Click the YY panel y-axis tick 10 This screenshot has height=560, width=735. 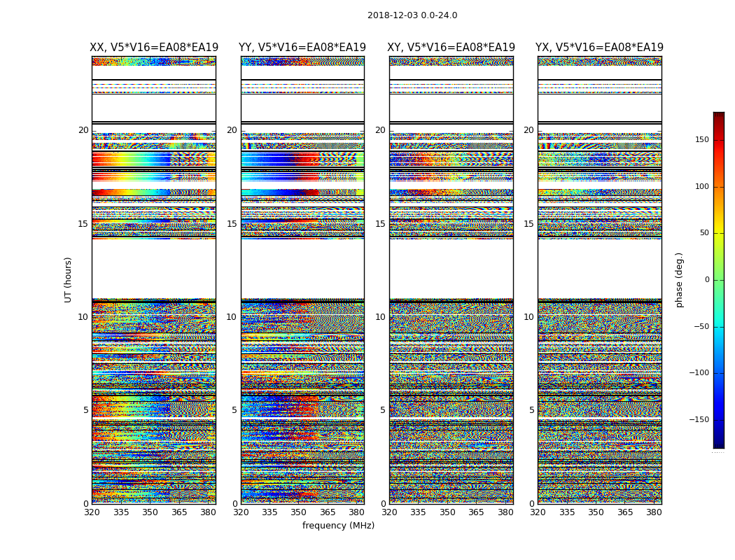(232, 317)
